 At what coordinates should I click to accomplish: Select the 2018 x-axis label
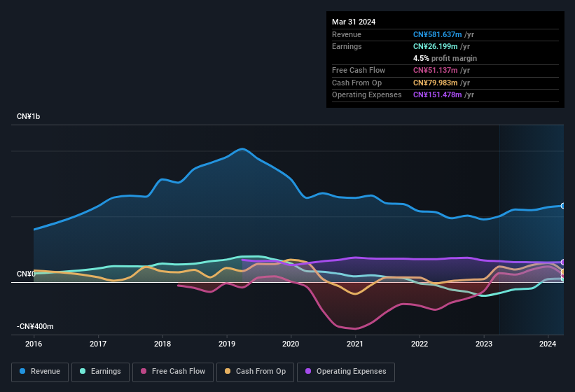coord(162,344)
